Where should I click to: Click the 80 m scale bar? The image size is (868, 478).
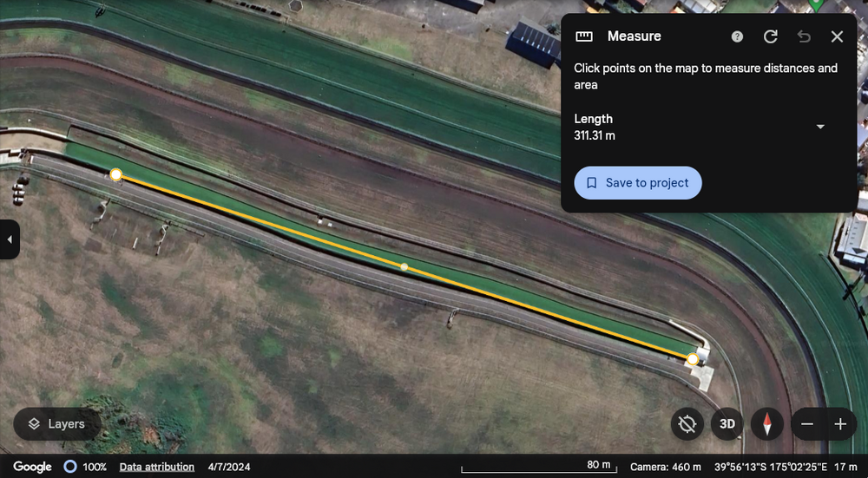coord(538,467)
